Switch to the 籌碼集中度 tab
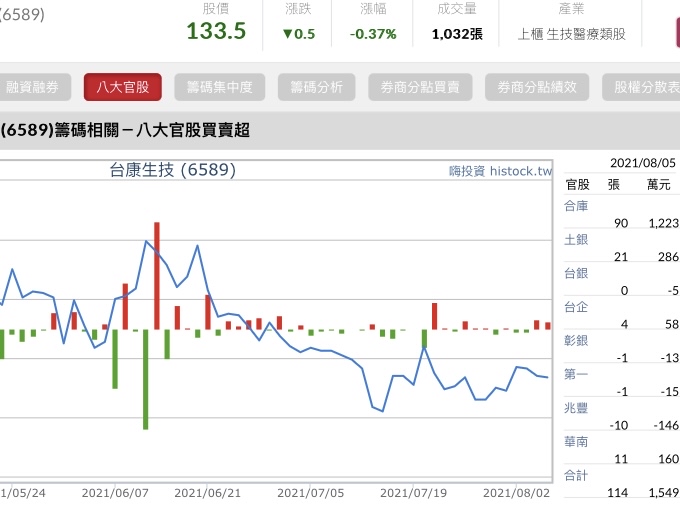Image resolution: width=680 pixels, height=508 pixels. tap(226, 87)
